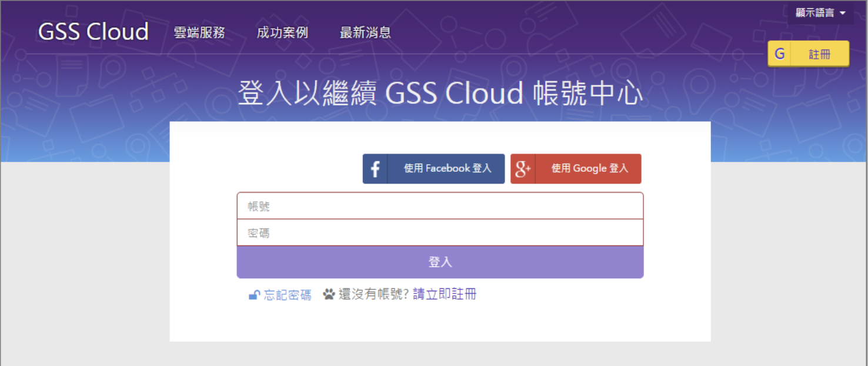Choose the 使用 Google 登入 button label
Viewport: 868px width, 366px height.
tap(589, 169)
